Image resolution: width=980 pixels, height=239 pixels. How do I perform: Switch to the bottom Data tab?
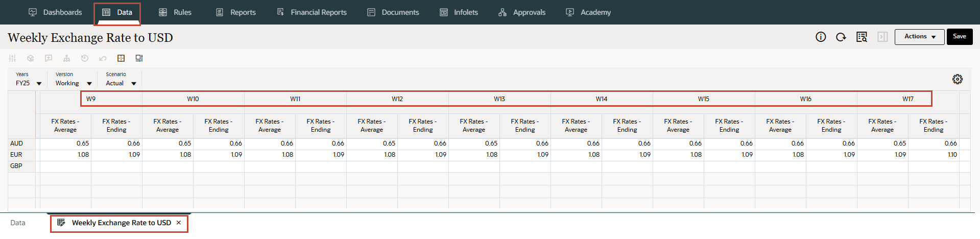tap(18, 223)
